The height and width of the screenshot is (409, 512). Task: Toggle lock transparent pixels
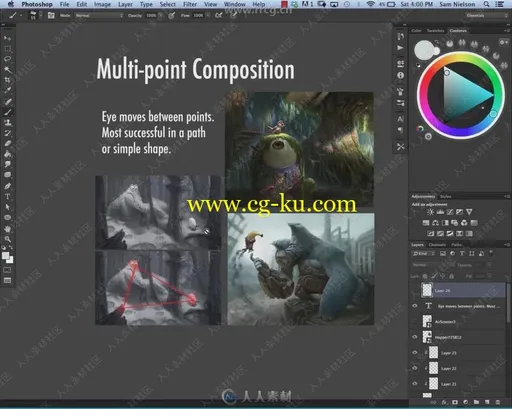pyautogui.click(x=425, y=276)
